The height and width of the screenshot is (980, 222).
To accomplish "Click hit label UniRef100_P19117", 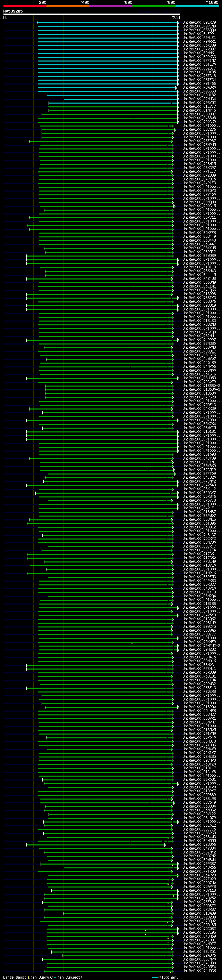I will 199,769.
